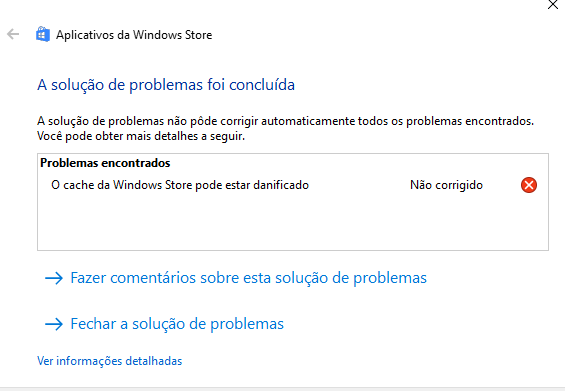Image resolution: width=565 pixels, height=391 pixels.
Task: Open Fazer comentários sobre esta solução de problemas
Action: (248, 278)
